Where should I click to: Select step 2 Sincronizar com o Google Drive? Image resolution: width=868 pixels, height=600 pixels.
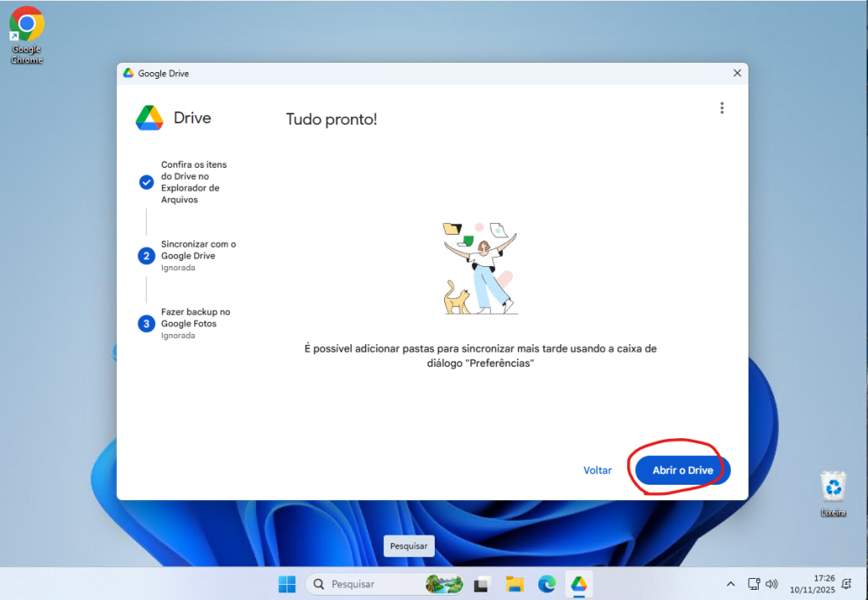146,255
